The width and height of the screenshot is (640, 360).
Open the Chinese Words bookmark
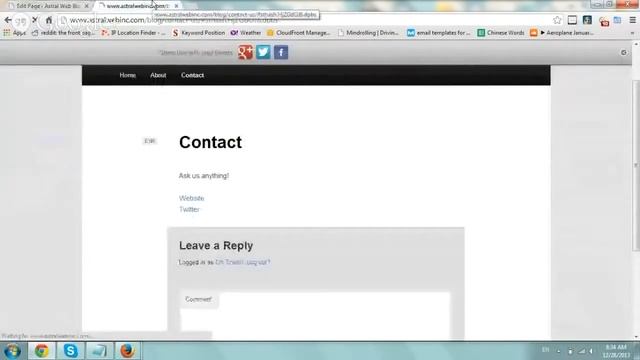click(x=501, y=33)
